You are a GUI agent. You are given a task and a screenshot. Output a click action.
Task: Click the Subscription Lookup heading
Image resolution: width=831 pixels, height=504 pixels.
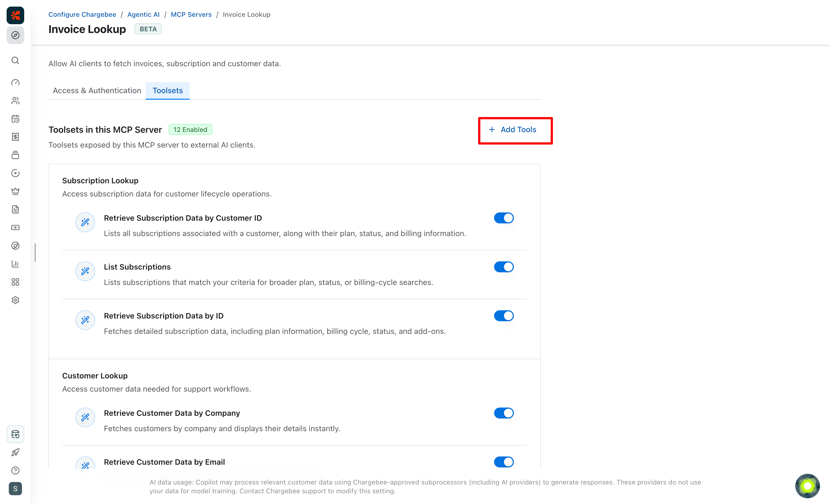pos(100,181)
